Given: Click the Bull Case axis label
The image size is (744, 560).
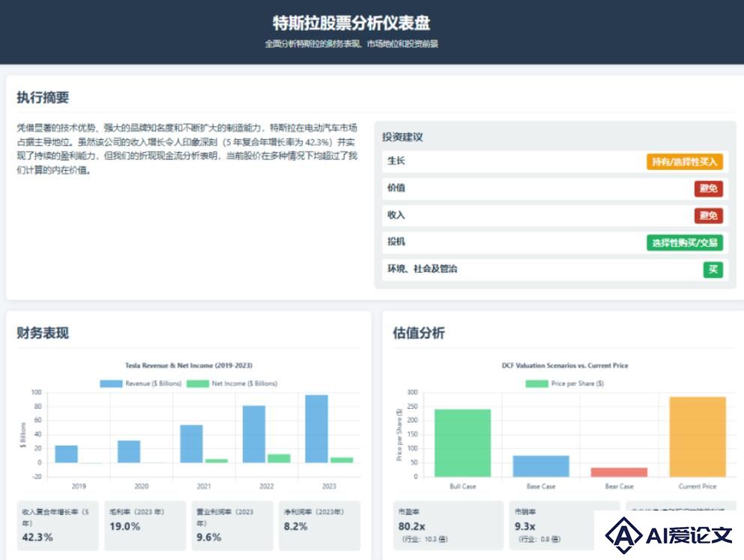Looking at the screenshot, I should [x=462, y=487].
